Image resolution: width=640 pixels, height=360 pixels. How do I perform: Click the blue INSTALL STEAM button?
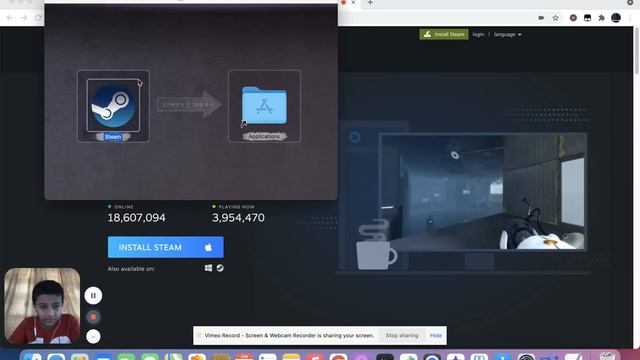click(166, 247)
